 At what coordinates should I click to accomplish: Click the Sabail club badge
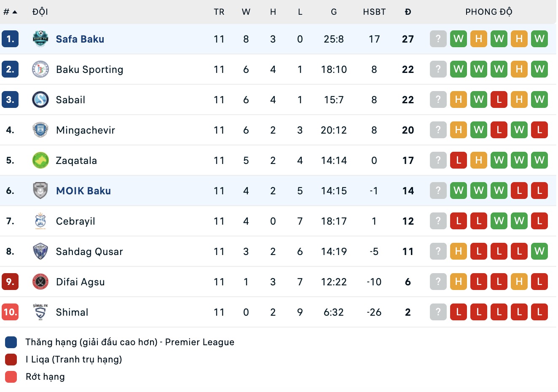(40, 99)
